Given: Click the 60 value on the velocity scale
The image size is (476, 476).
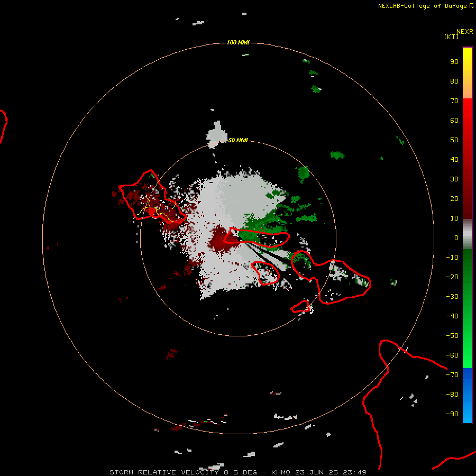Looking at the screenshot, I should click(454, 121).
